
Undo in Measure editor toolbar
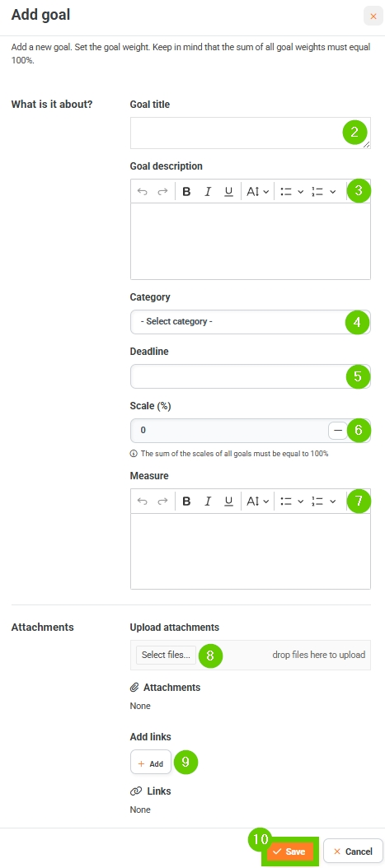click(143, 501)
